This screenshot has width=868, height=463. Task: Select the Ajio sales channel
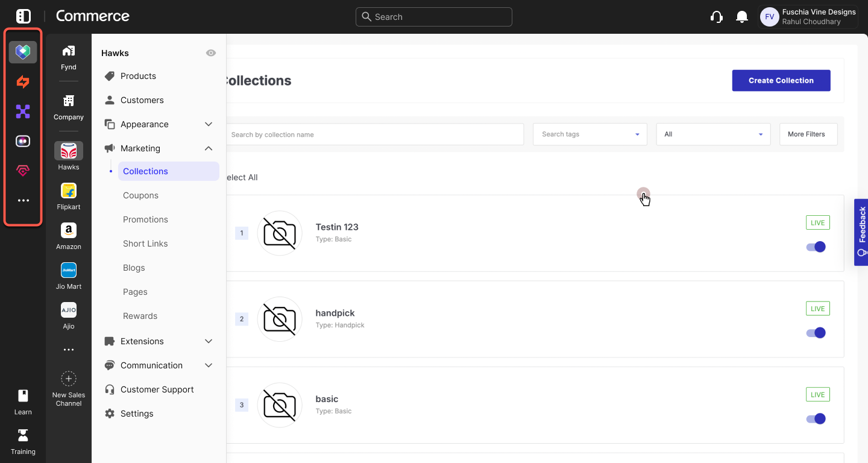pyautogui.click(x=68, y=310)
